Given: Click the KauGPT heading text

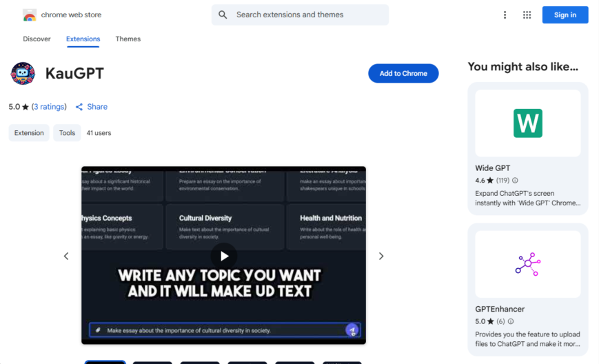Looking at the screenshot, I should [x=74, y=73].
